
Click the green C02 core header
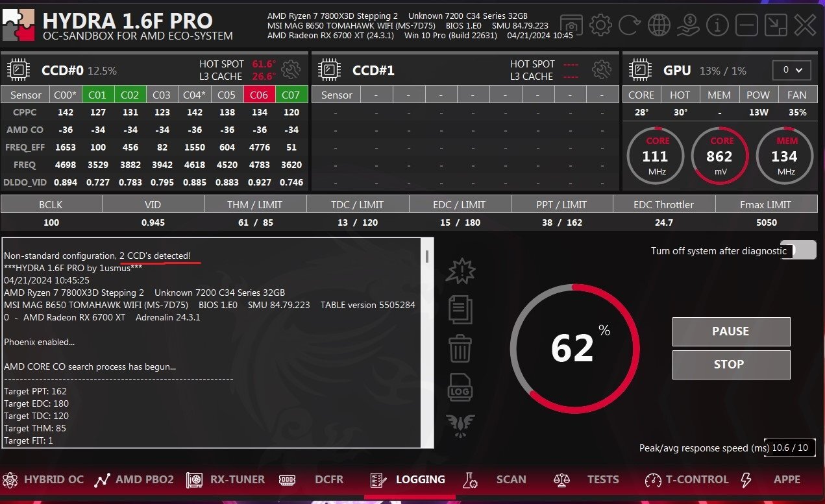[130, 95]
